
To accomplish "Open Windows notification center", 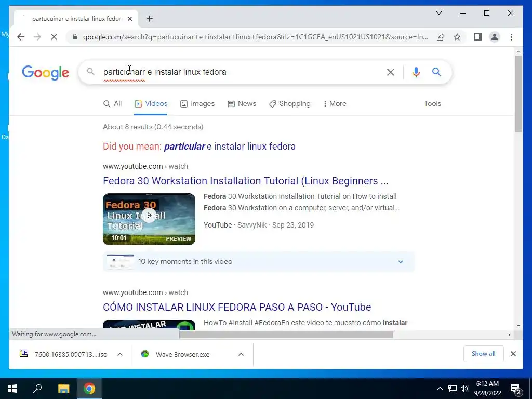I will (x=516, y=389).
